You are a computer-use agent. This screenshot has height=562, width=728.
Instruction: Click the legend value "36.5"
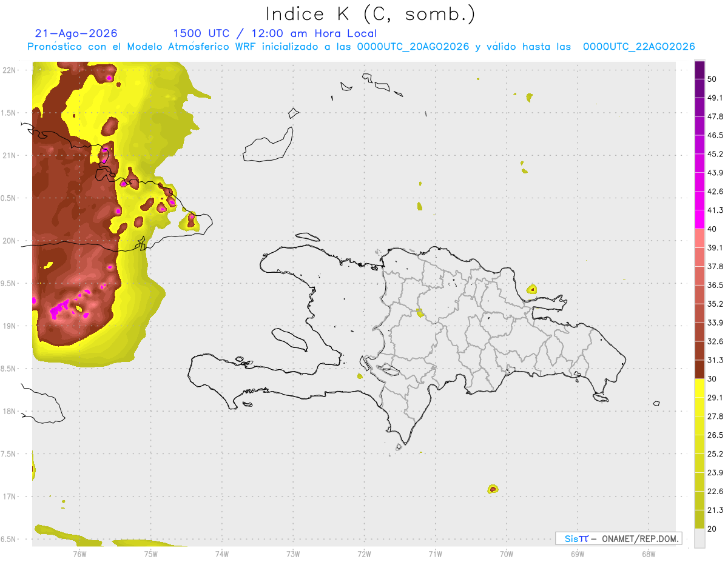(x=715, y=285)
